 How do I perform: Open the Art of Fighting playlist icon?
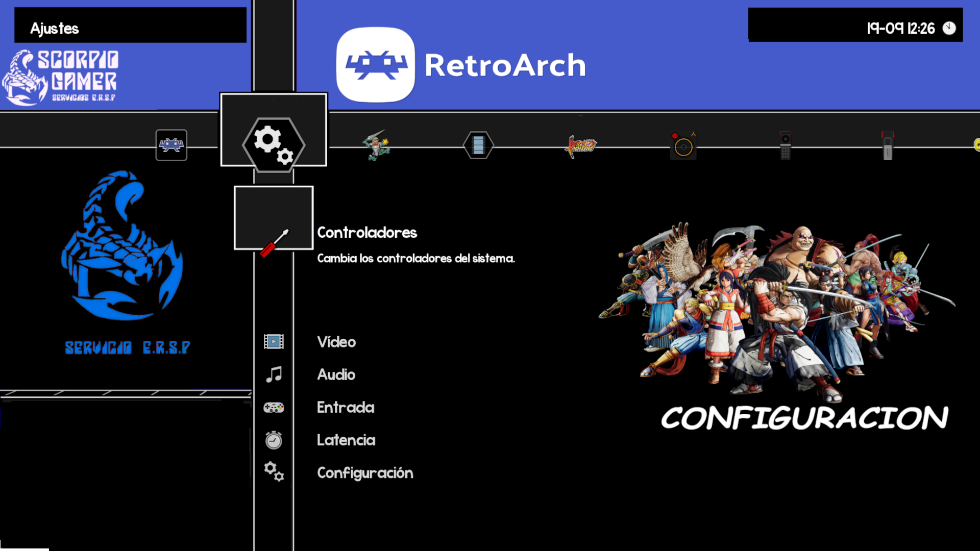coord(581,146)
